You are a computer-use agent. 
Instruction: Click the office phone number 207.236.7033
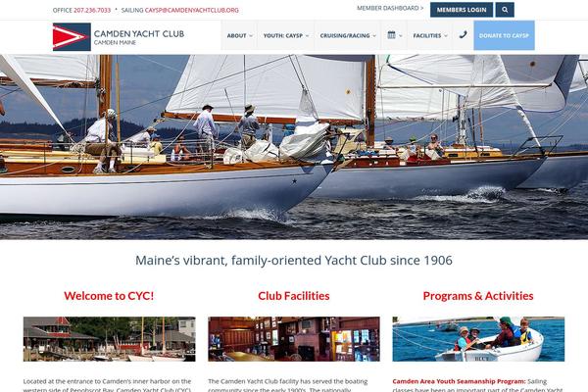tap(92, 10)
